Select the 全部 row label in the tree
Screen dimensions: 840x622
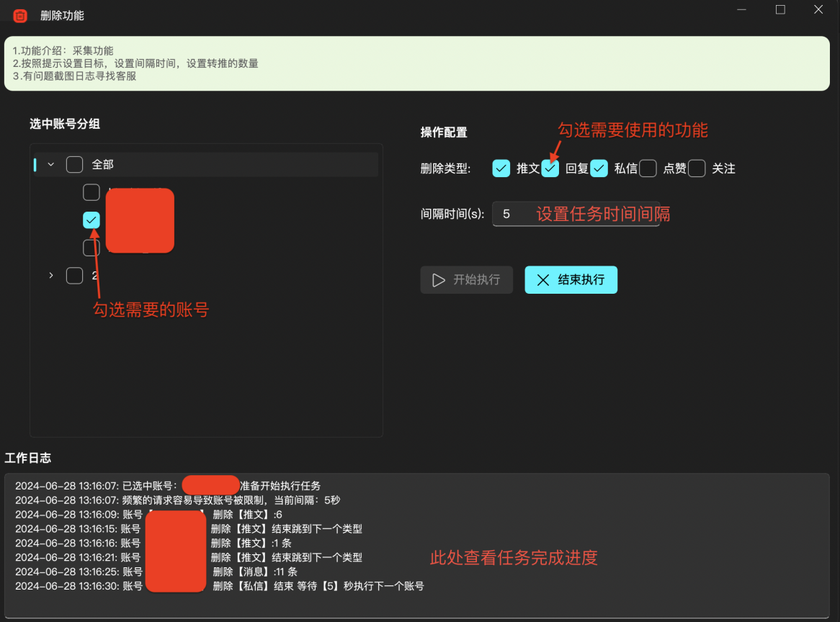(103, 165)
